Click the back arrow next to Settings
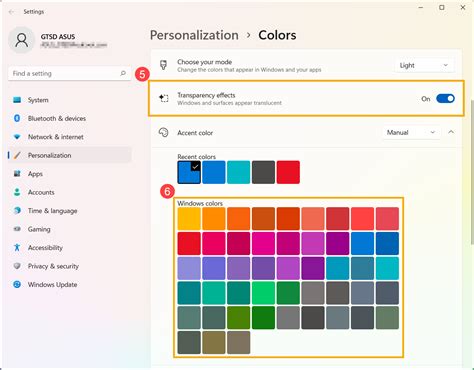This screenshot has height=370, width=474. pos(11,12)
